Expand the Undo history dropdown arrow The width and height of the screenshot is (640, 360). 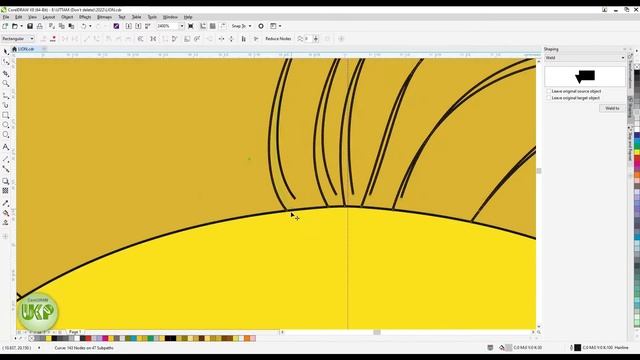90,26
